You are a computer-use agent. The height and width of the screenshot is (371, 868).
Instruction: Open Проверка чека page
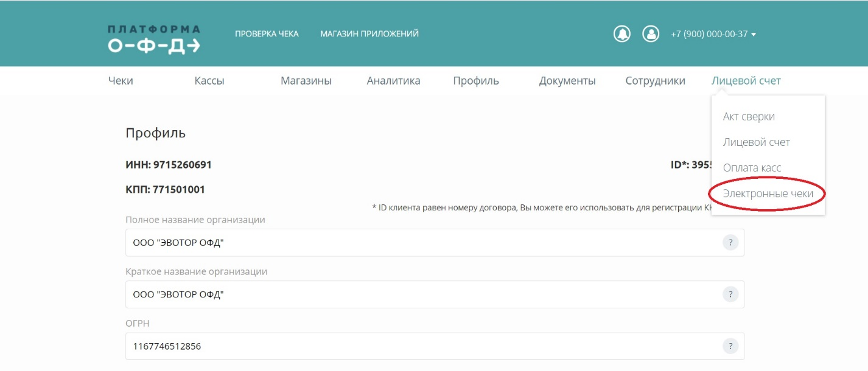[x=267, y=34]
